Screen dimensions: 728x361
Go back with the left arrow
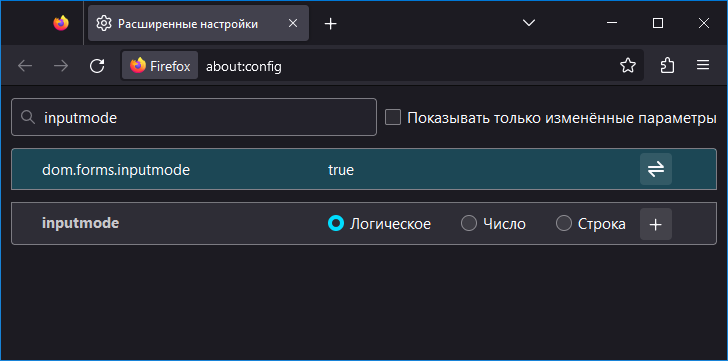pyautogui.click(x=25, y=66)
